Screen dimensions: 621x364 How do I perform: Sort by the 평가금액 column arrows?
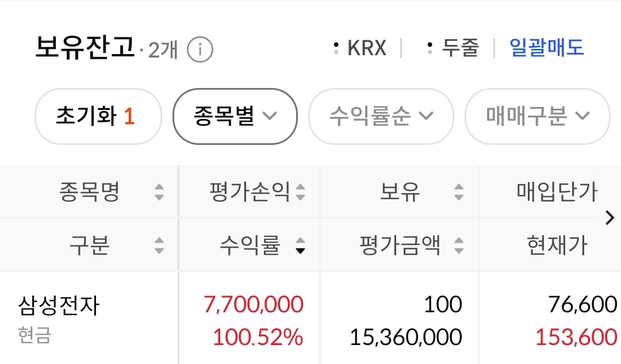pyautogui.click(x=458, y=246)
